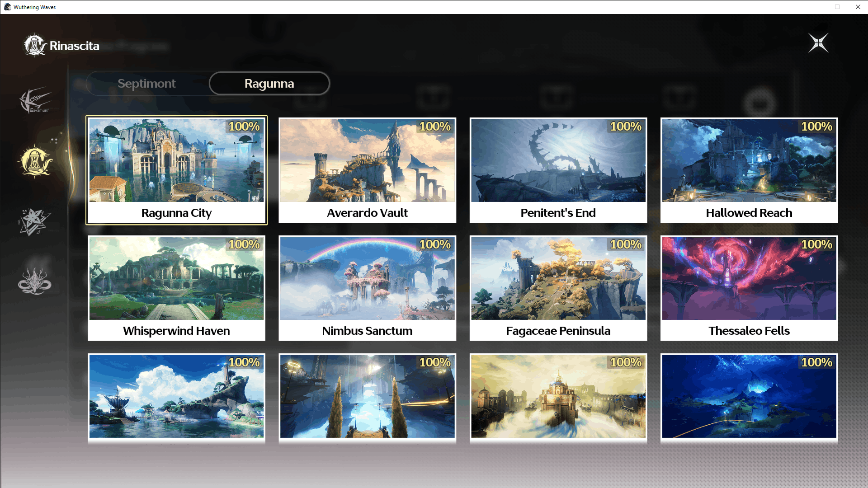
Task: Open the Nimbus Sanctum area card
Action: click(367, 288)
